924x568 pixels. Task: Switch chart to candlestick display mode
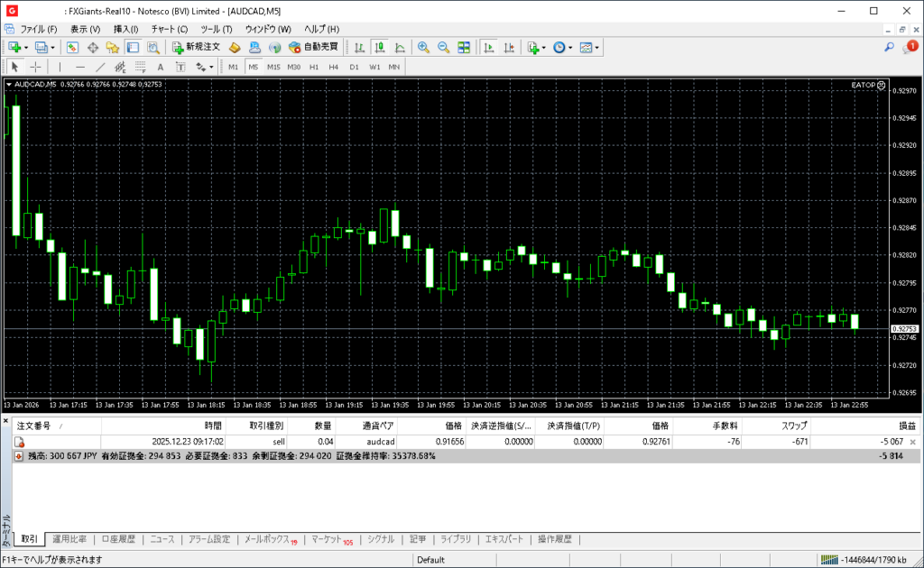pos(379,47)
